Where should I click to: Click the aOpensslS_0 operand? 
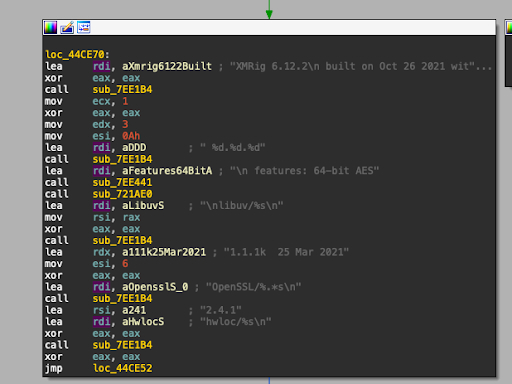(155, 287)
